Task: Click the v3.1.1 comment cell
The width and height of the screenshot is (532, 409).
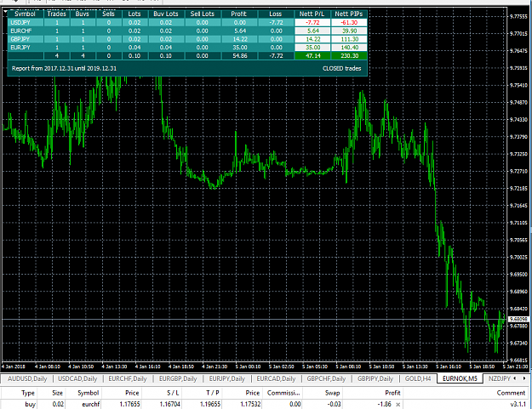Action: pos(518,404)
